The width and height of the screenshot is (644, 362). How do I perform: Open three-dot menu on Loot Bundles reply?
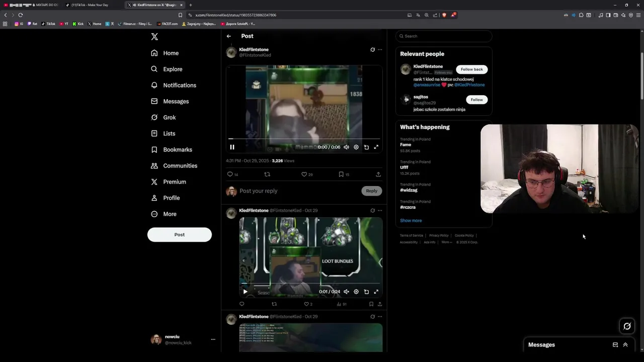(x=380, y=211)
